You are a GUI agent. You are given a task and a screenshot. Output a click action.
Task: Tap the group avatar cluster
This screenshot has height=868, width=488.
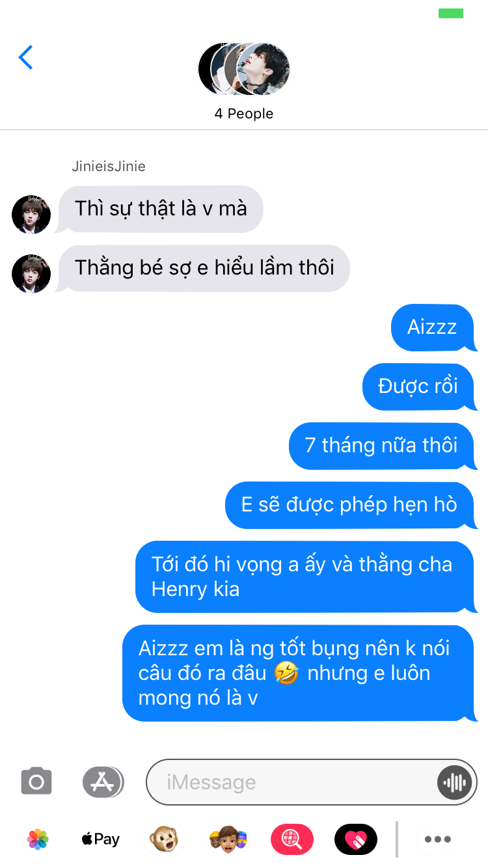click(244, 69)
